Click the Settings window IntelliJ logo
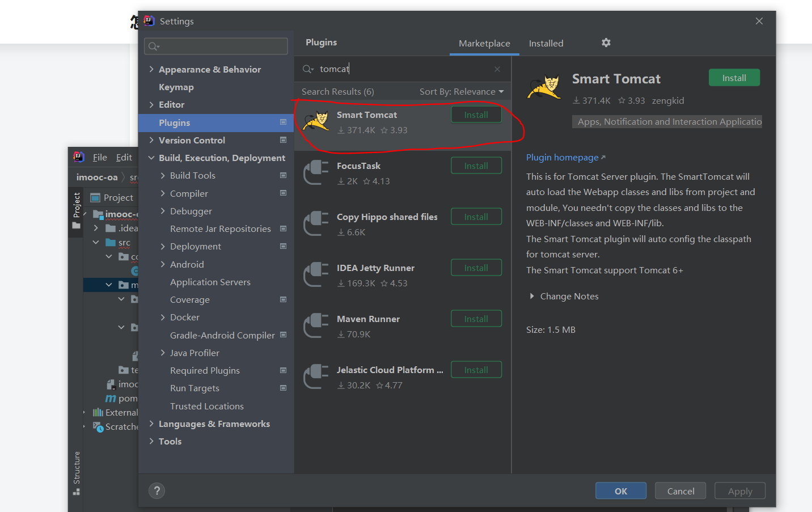The image size is (812, 512). click(149, 21)
